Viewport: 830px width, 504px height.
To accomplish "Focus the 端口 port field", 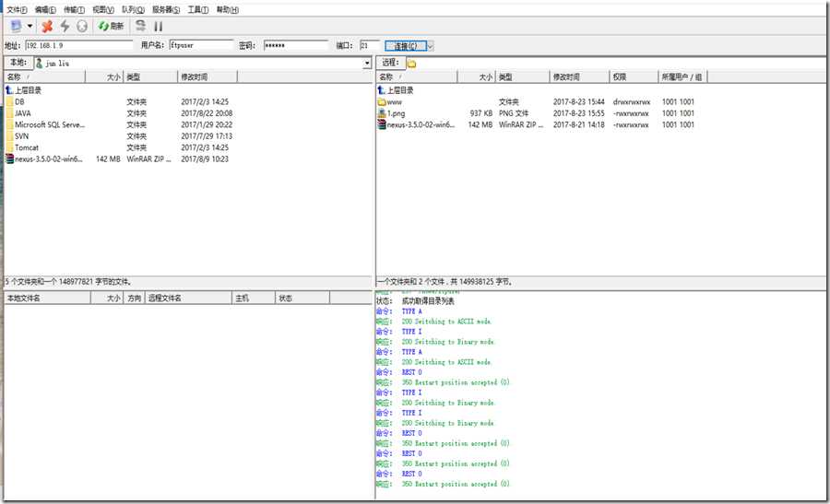I will (370, 45).
